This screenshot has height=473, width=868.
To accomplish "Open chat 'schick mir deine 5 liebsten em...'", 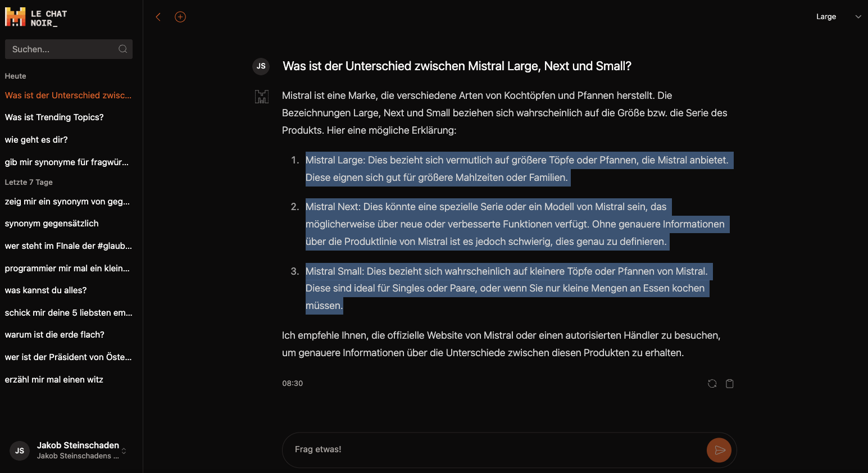I will click(69, 313).
